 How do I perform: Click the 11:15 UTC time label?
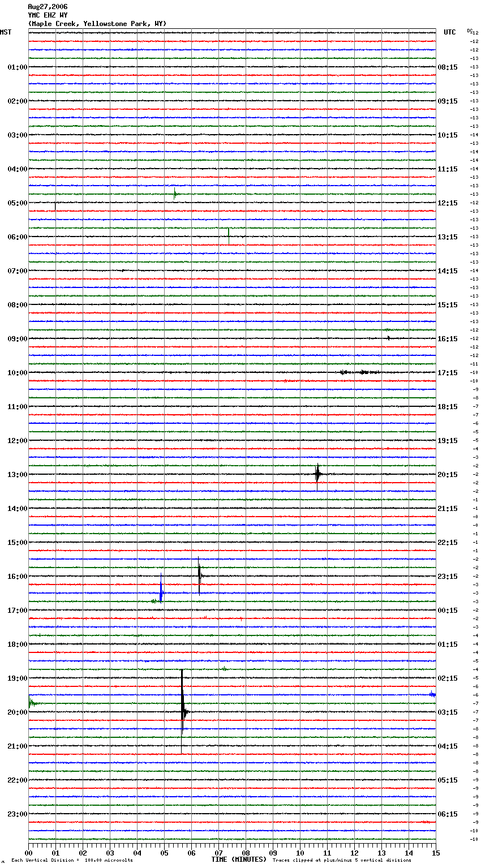[448, 169]
